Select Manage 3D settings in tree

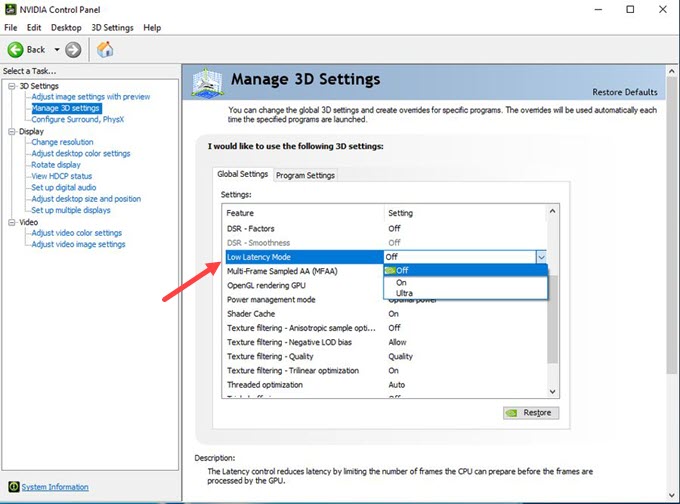[66, 108]
